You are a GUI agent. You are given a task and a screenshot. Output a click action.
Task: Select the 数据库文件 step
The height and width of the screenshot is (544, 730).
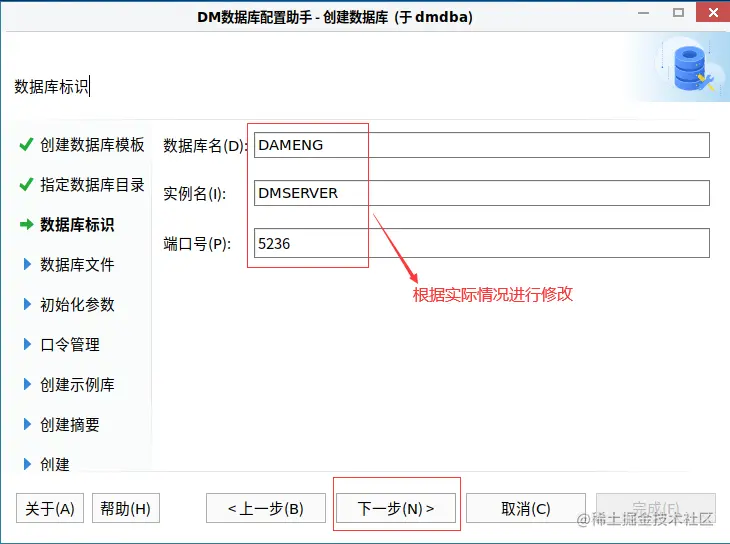77,265
